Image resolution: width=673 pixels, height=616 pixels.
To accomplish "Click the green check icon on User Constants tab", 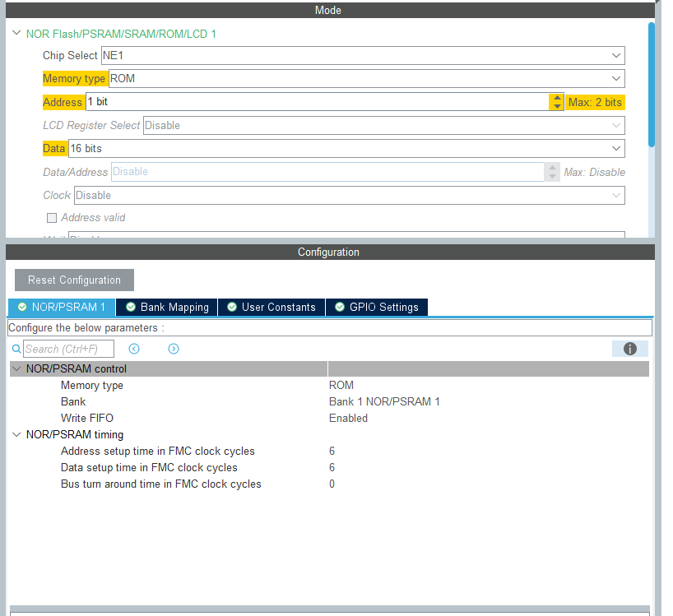I will coord(232,307).
